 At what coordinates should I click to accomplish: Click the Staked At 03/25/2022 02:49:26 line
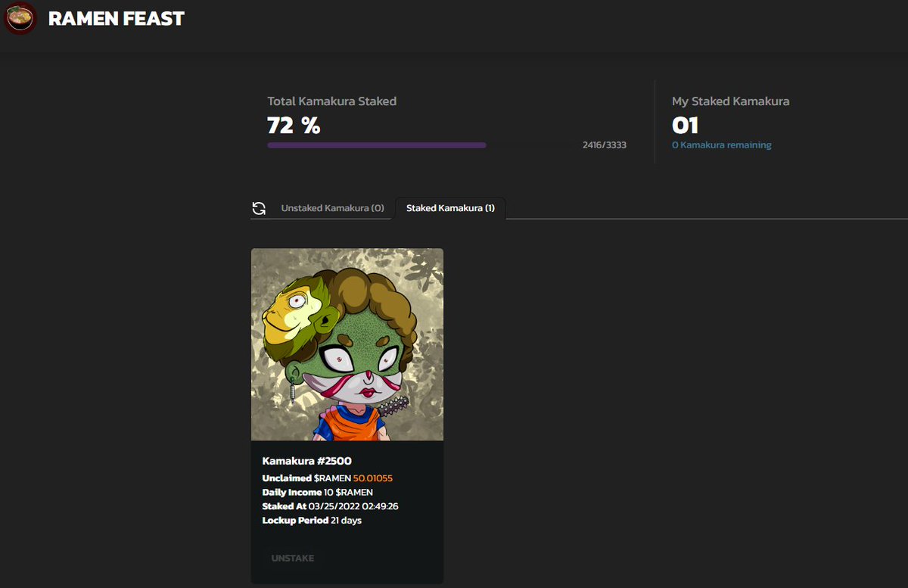(330, 506)
